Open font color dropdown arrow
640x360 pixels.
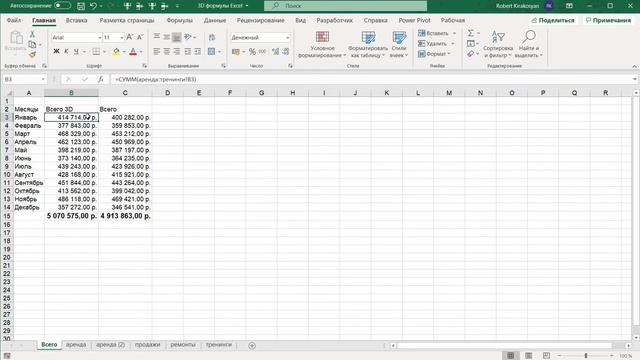141,52
